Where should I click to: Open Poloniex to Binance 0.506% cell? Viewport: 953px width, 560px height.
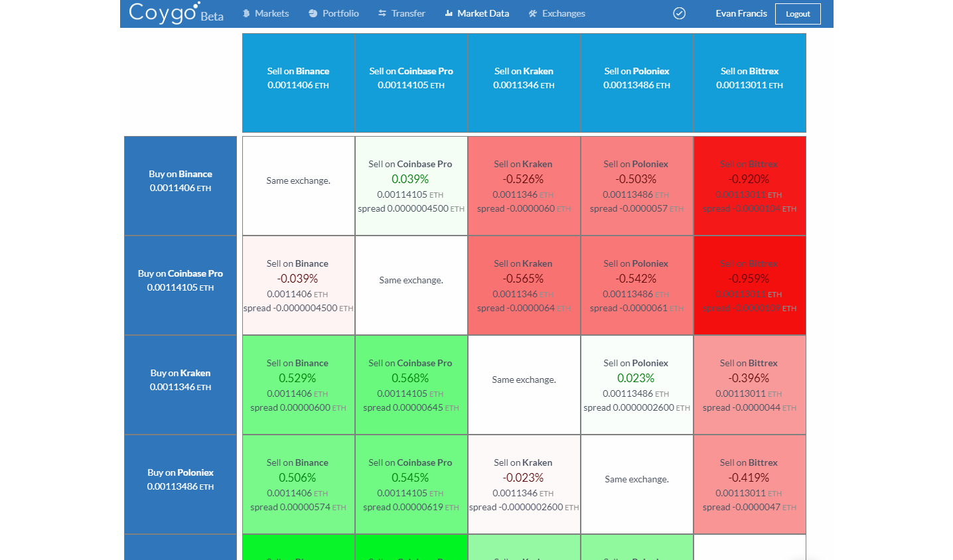tap(299, 484)
